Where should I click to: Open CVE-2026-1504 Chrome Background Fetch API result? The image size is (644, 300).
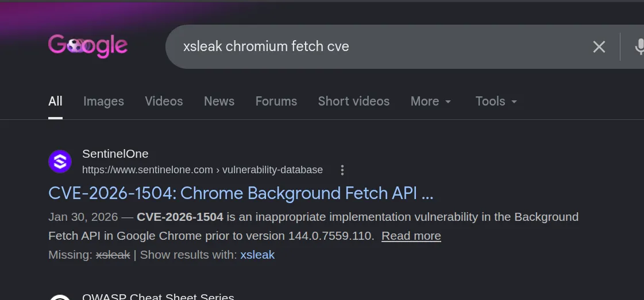coord(241,193)
